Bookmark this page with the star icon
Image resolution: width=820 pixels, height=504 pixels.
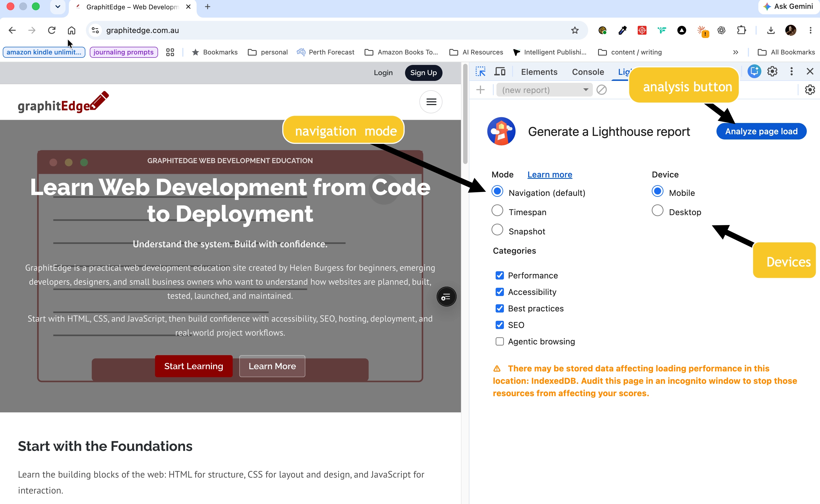(x=574, y=30)
